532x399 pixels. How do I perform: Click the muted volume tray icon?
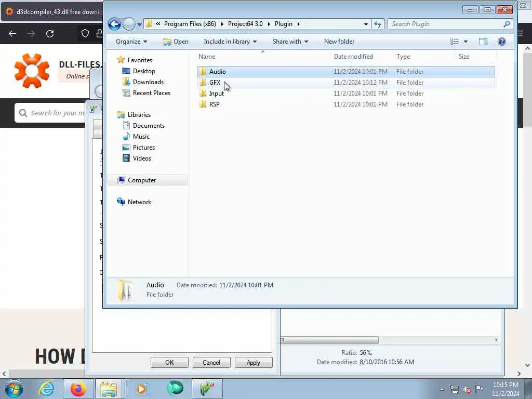coord(467,390)
